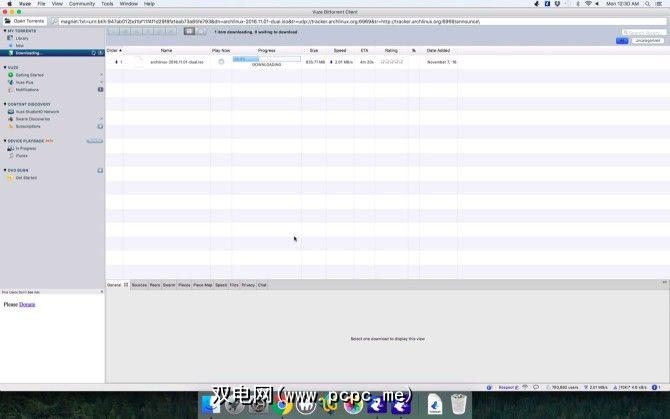
Task: Click the Notifications count badge
Action: (x=100, y=90)
